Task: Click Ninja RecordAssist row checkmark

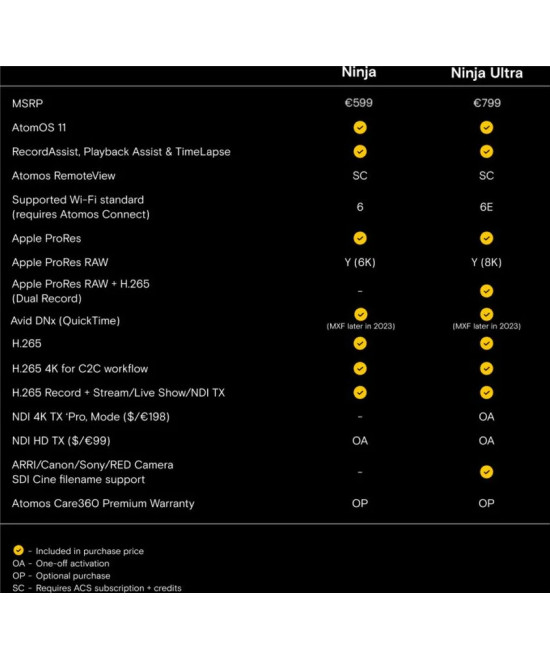Action: (x=360, y=152)
